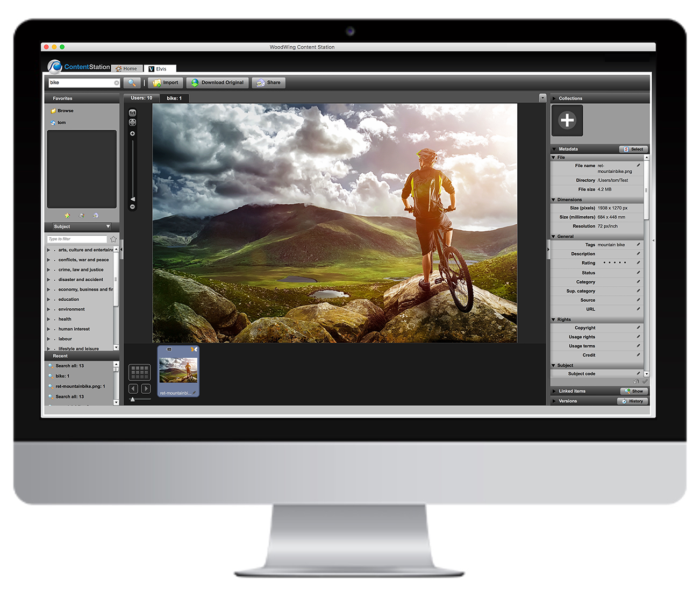
Task: Click the Share button
Action: coord(268,83)
